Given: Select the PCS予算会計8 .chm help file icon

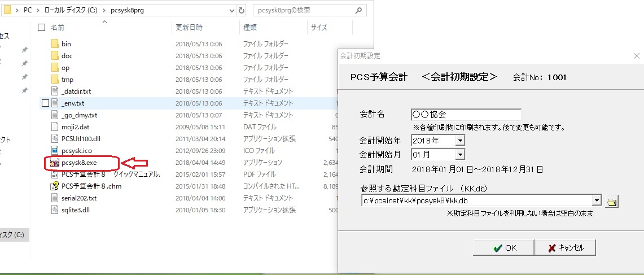Looking at the screenshot, I should (55, 186).
